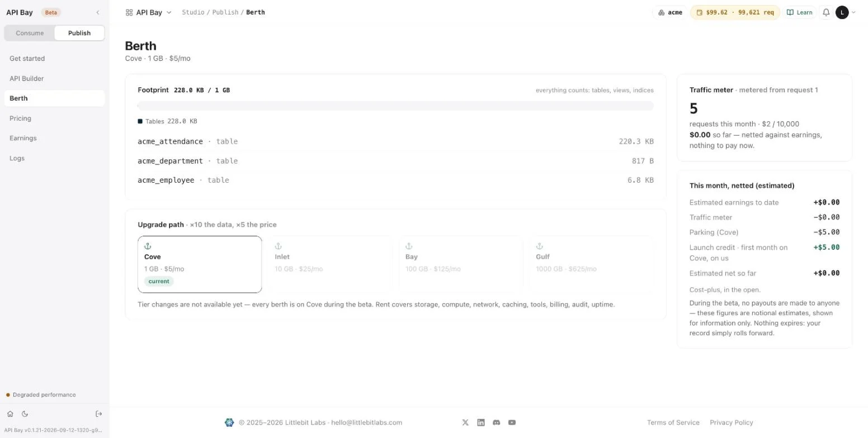
Task: Switch to the Consume mode
Action: (x=30, y=33)
